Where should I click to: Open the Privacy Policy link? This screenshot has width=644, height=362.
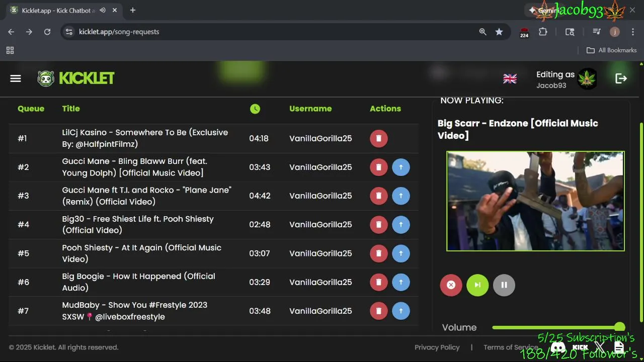[437, 347]
